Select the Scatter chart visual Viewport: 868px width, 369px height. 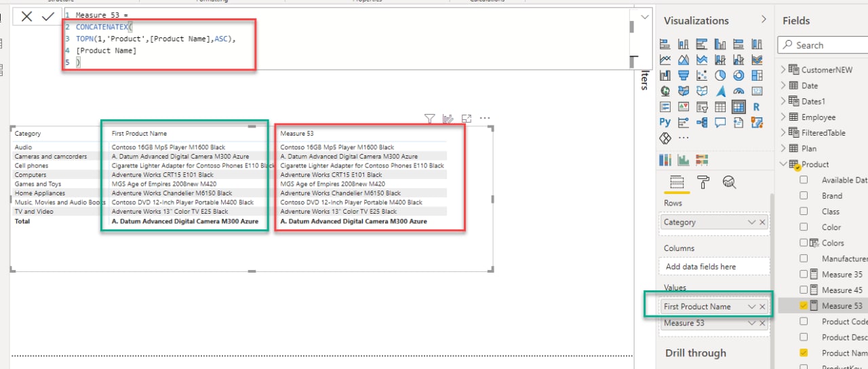click(x=702, y=75)
